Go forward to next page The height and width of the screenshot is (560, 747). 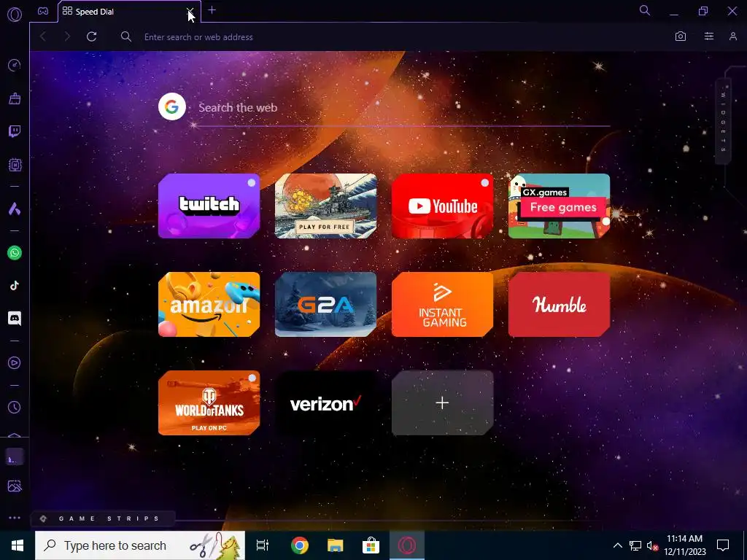(x=67, y=36)
